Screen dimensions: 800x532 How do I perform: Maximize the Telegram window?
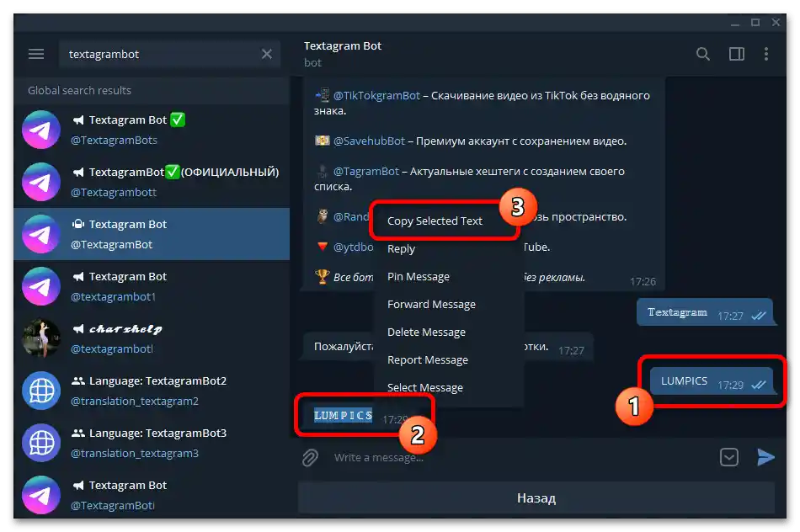(755, 23)
